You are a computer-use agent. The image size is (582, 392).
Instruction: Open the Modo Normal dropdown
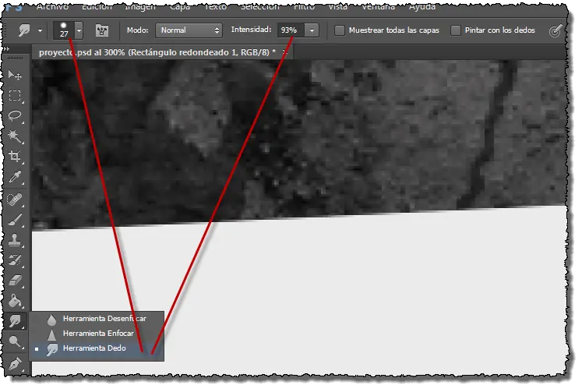pos(189,30)
